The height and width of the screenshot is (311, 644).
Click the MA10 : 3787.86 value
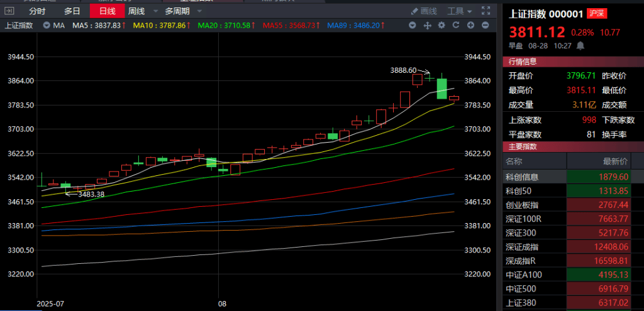tap(162, 25)
